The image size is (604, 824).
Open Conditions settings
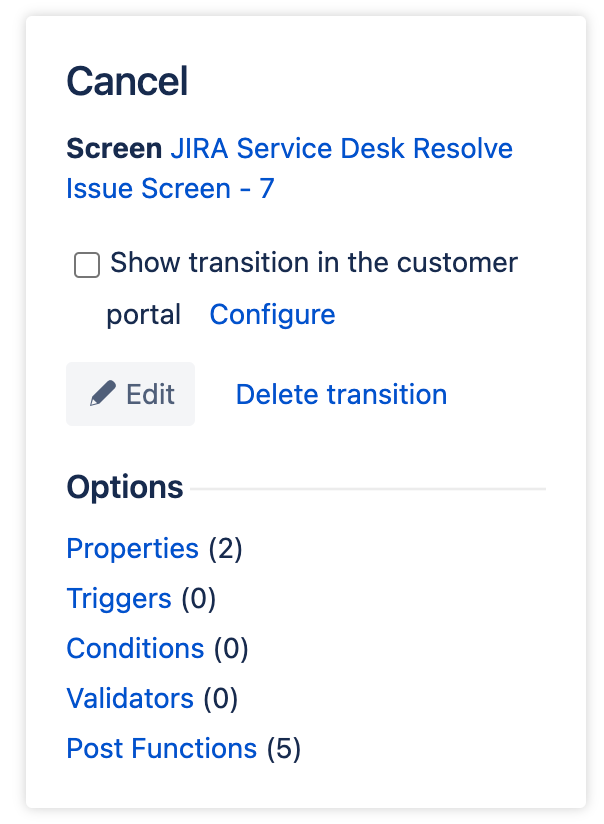[x=135, y=648]
